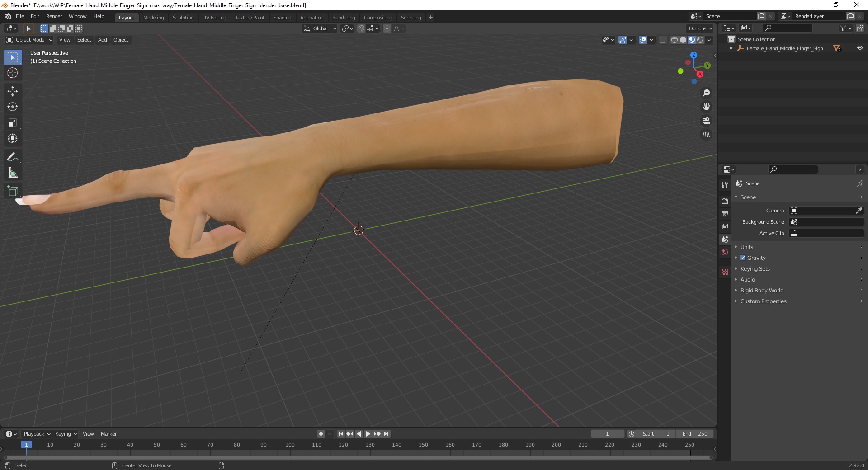Screen dimensions: 868x470
Task: Play animation forward
Action: [368, 434]
